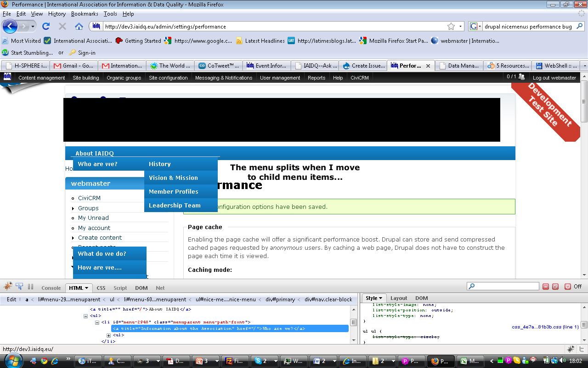
Task: Open the CiviCRM sidebar link
Action: [89, 198]
